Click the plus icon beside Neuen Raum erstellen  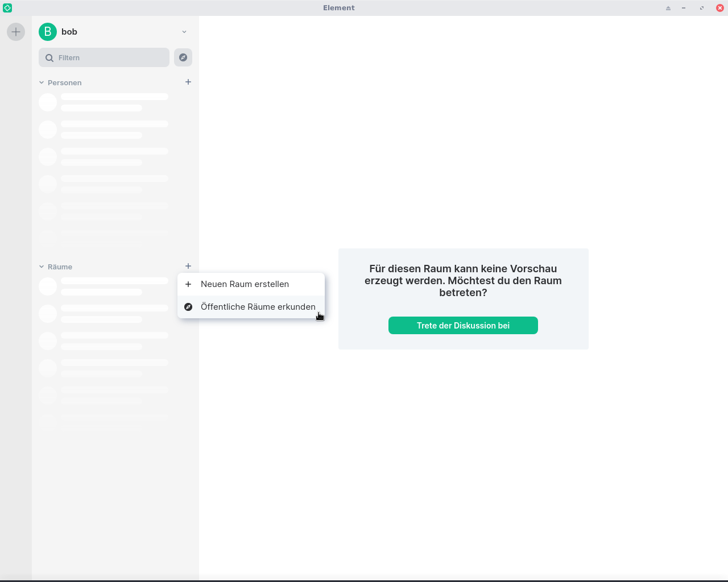coord(188,284)
